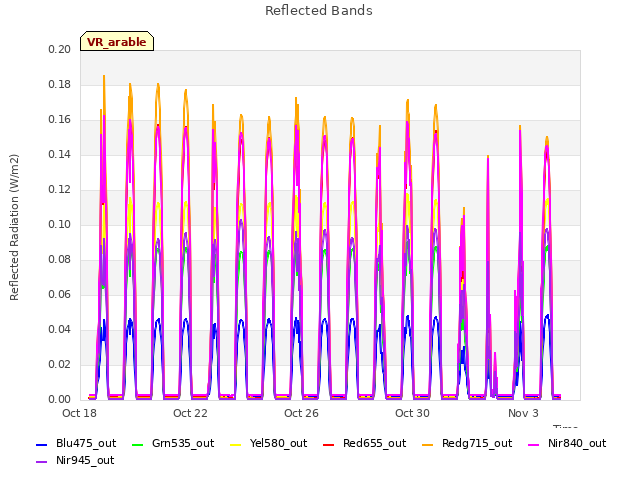640x480 pixels.
Task: Click the Oct 22 x-axis tick label
Action: 190,413
